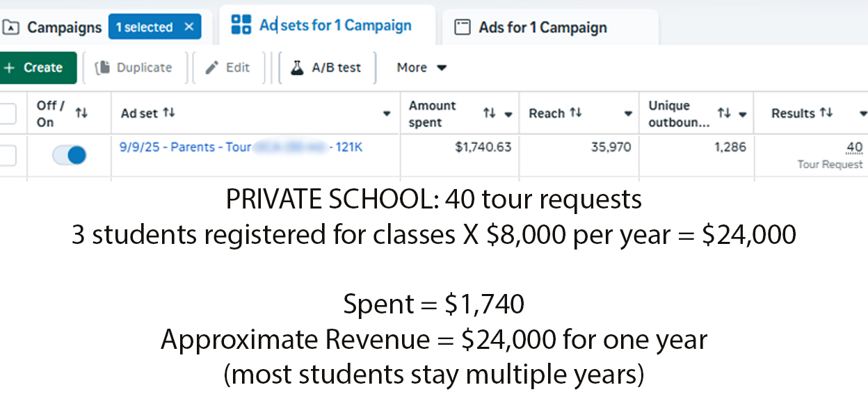868x417 pixels.
Task: Toggle off the Parents Tour ad set
Action: pos(70,155)
